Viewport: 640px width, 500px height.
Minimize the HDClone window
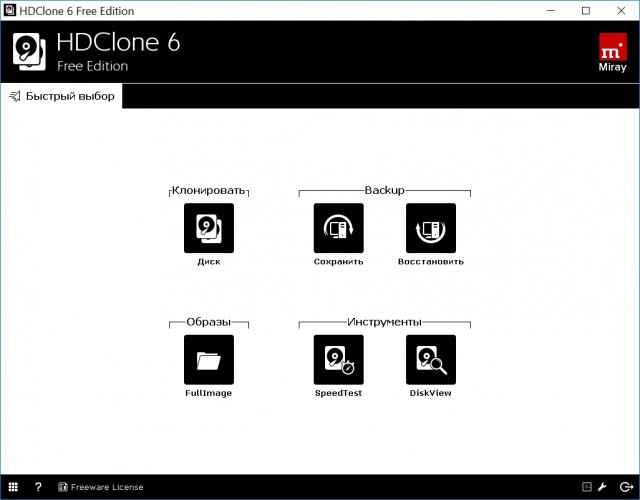coord(551,11)
